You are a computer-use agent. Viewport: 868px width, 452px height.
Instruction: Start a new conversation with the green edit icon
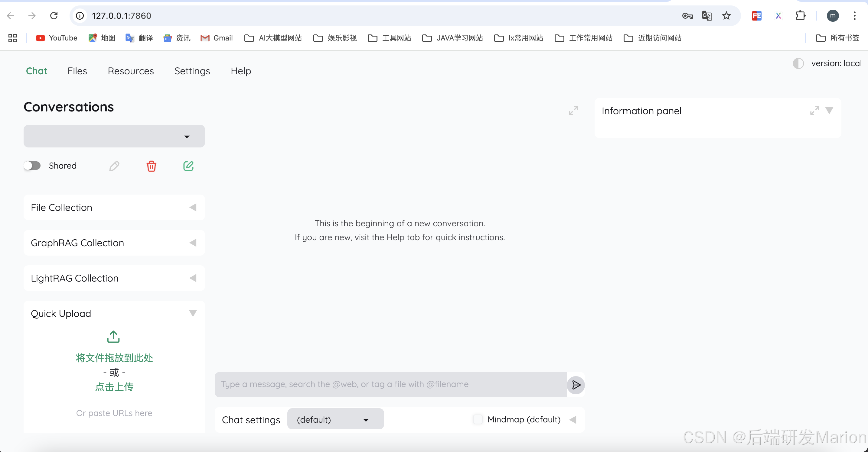[x=188, y=166]
